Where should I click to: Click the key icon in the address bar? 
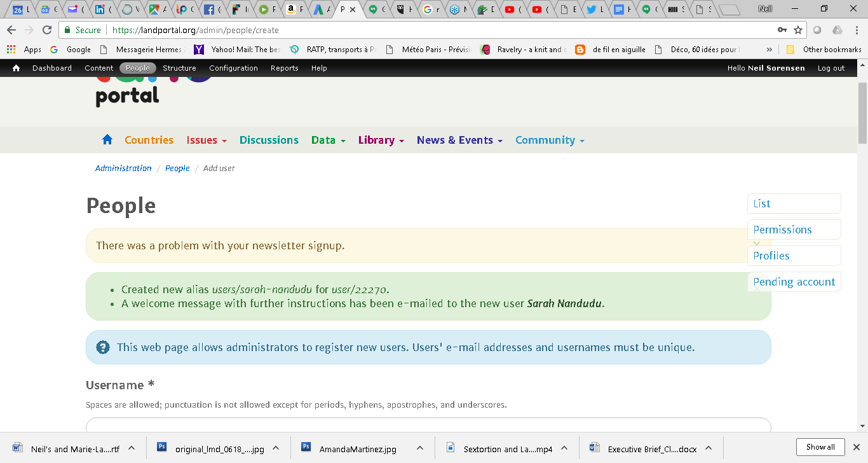(782, 29)
